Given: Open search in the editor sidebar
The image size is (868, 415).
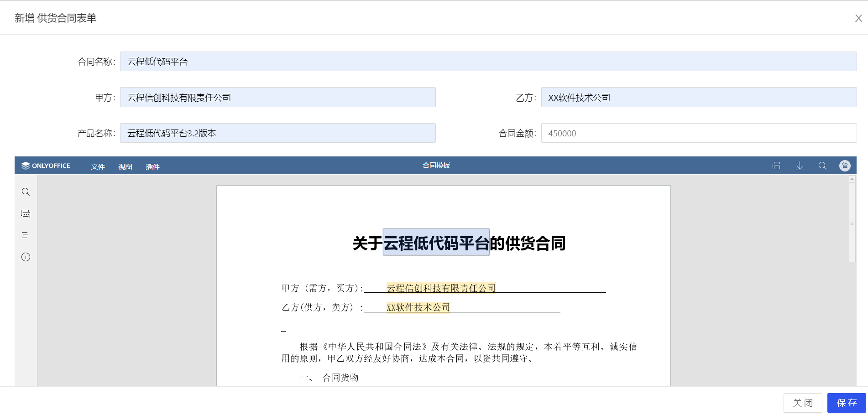Looking at the screenshot, I should (x=26, y=192).
